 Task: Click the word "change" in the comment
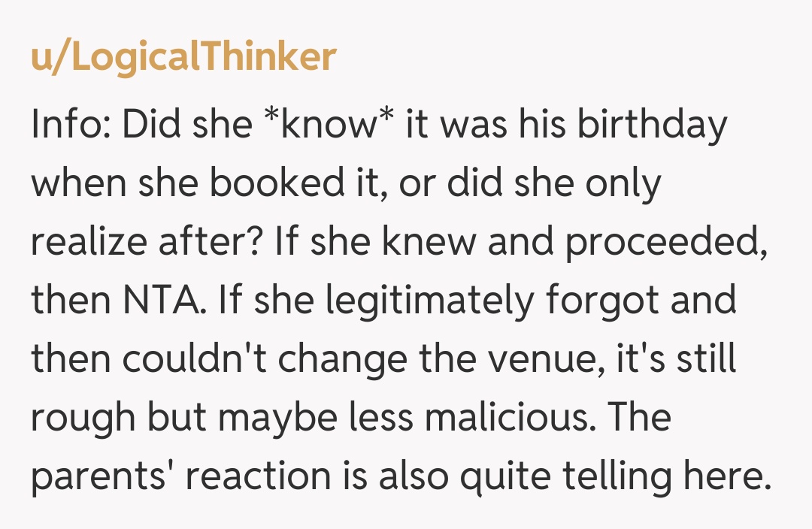pyautogui.click(x=339, y=359)
